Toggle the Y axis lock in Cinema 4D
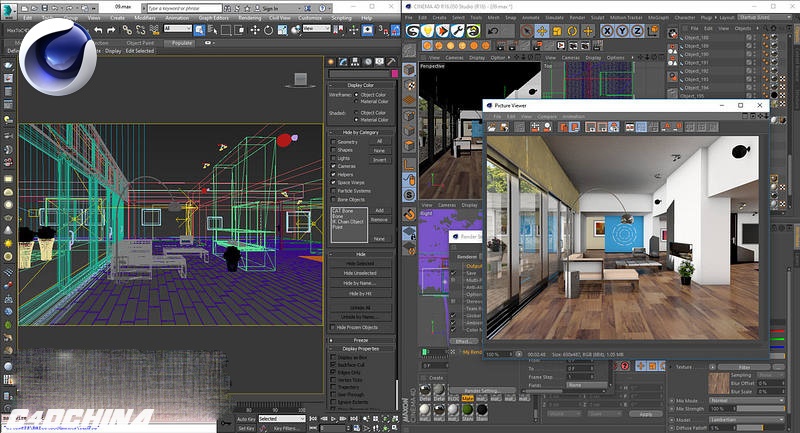 [x=622, y=31]
